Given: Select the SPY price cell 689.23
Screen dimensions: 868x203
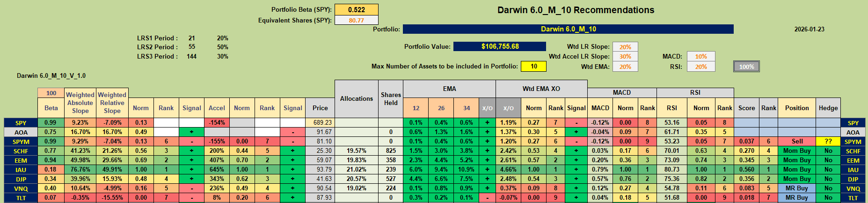Looking at the screenshot, I should pyautogui.click(x=320, y=122).
